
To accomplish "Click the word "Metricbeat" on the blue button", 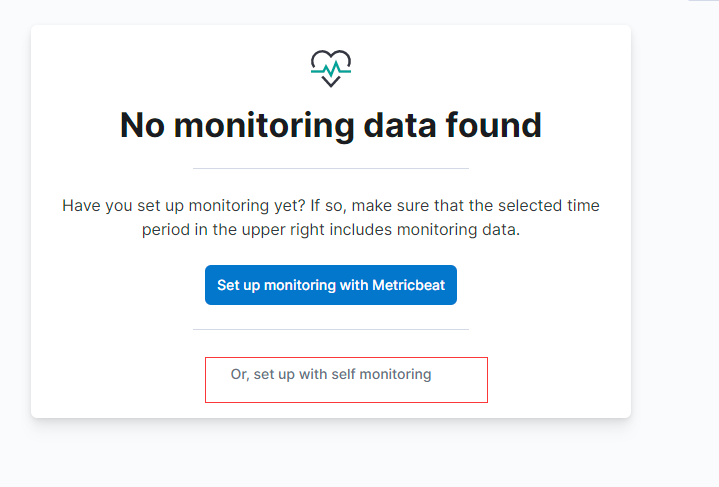I will [409, 285].
